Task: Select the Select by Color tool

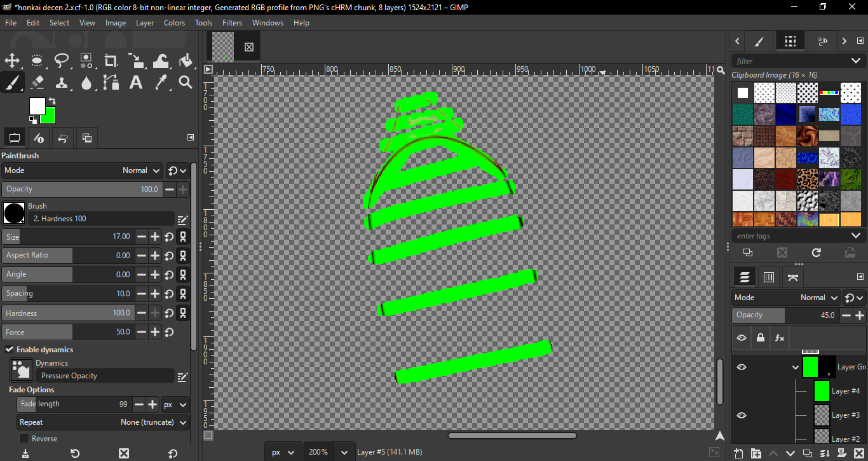Action: pos(86,61)
